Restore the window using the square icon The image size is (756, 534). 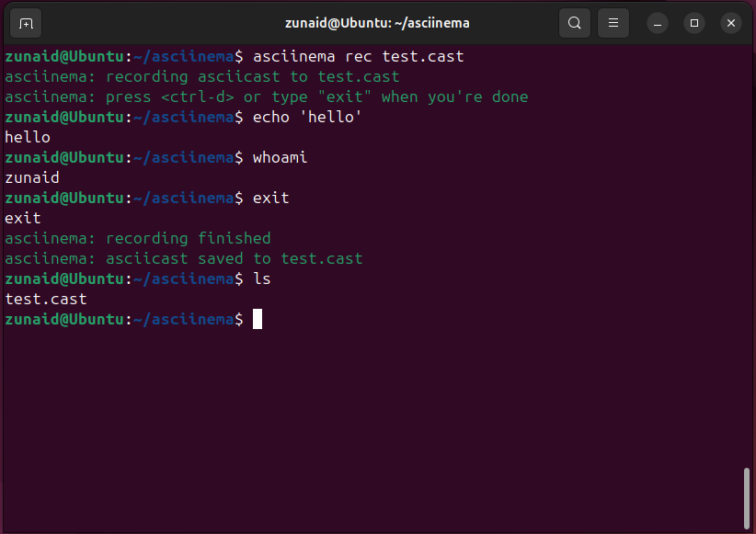tap(693, 22)
